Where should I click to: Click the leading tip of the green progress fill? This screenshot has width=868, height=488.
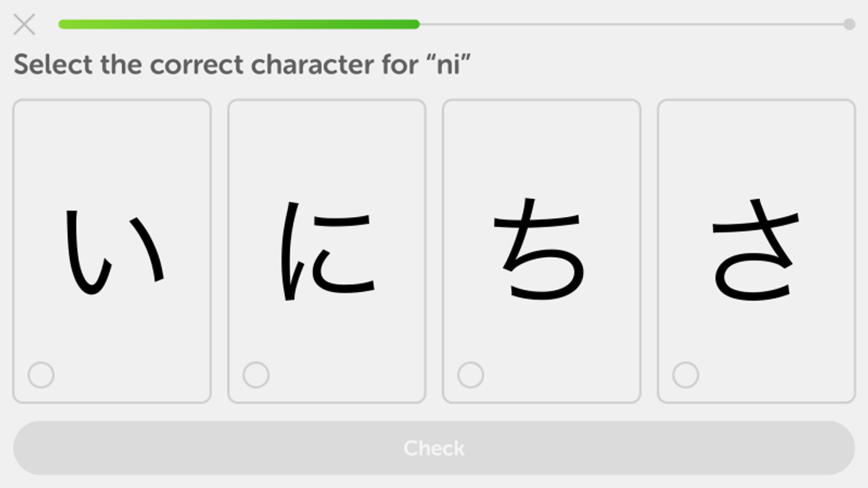(415, 25)
